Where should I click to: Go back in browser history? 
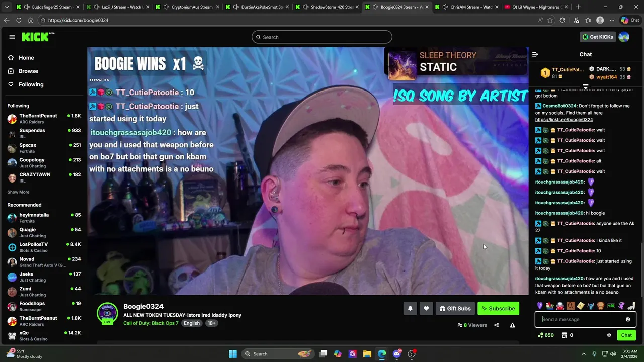coord(7,20)
